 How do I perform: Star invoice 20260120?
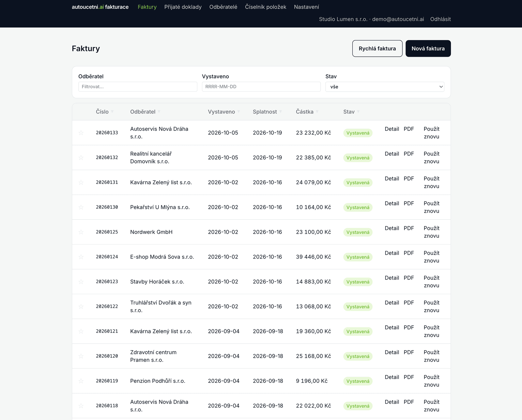[81, 356]
